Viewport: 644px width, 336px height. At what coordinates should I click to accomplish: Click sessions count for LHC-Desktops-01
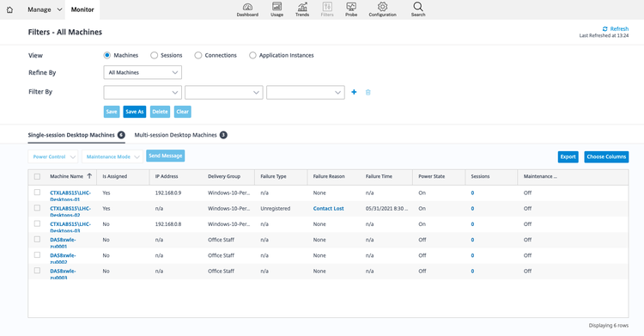472,192
